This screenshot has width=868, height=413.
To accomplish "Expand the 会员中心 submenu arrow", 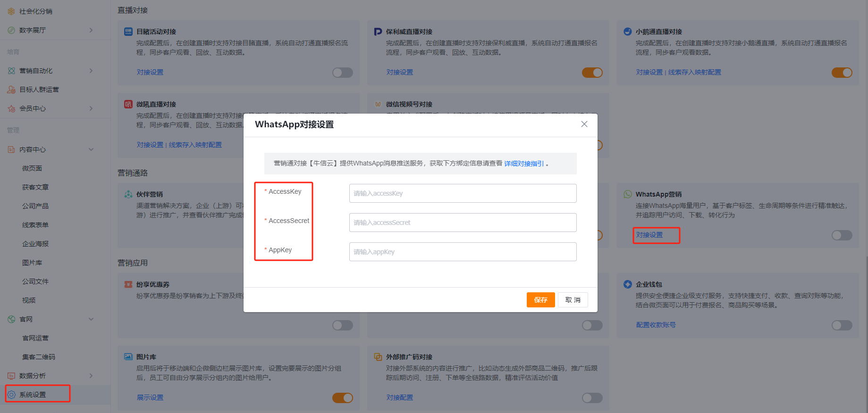I will click(91, 108).
